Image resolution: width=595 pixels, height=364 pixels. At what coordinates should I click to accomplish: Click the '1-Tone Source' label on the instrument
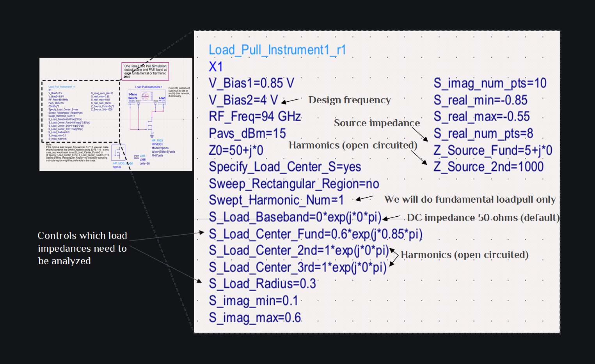tap(133, 96)
